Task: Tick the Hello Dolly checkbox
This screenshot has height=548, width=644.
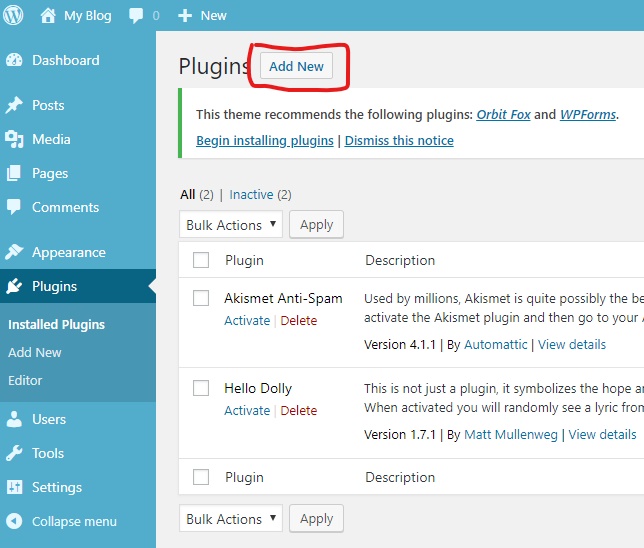Action: [201, 388]
